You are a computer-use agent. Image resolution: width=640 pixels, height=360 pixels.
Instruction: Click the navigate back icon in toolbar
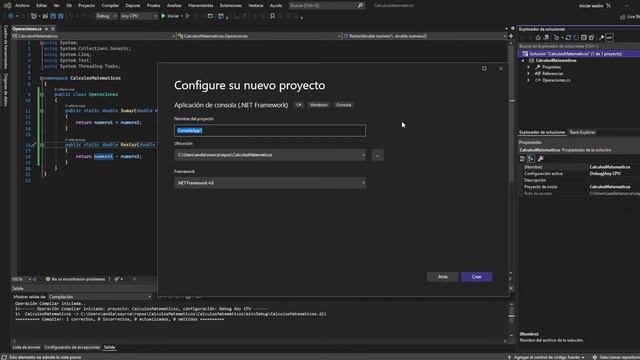[x=11, y=16]
